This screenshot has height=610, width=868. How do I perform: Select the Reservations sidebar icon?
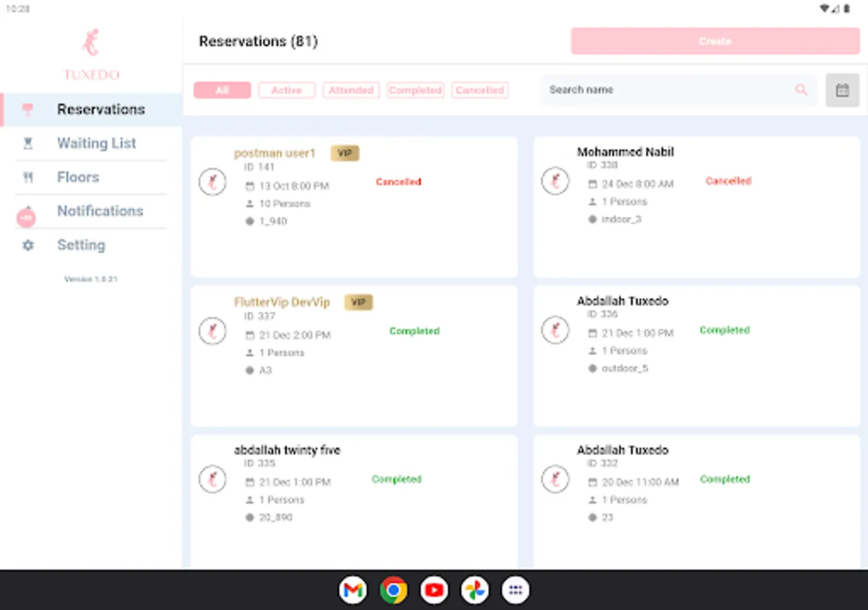27,109
